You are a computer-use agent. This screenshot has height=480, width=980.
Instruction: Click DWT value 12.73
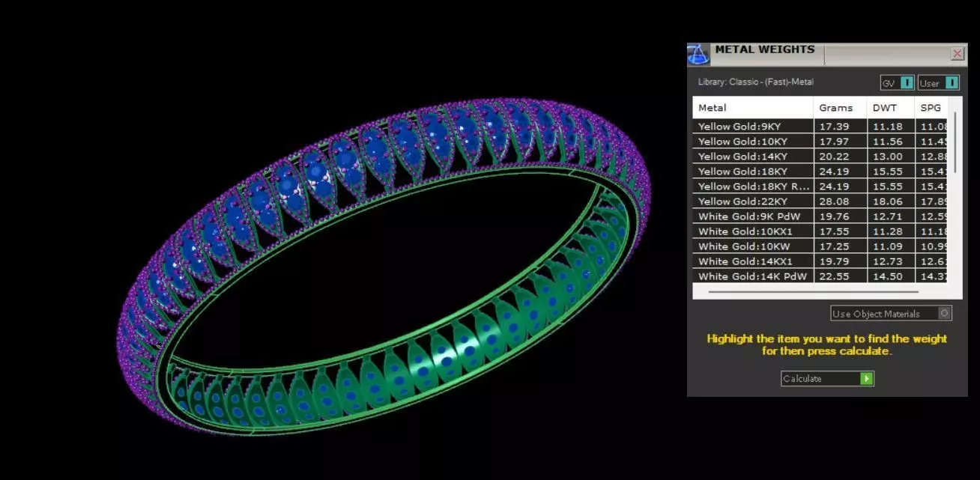click(x=886, y=261)
